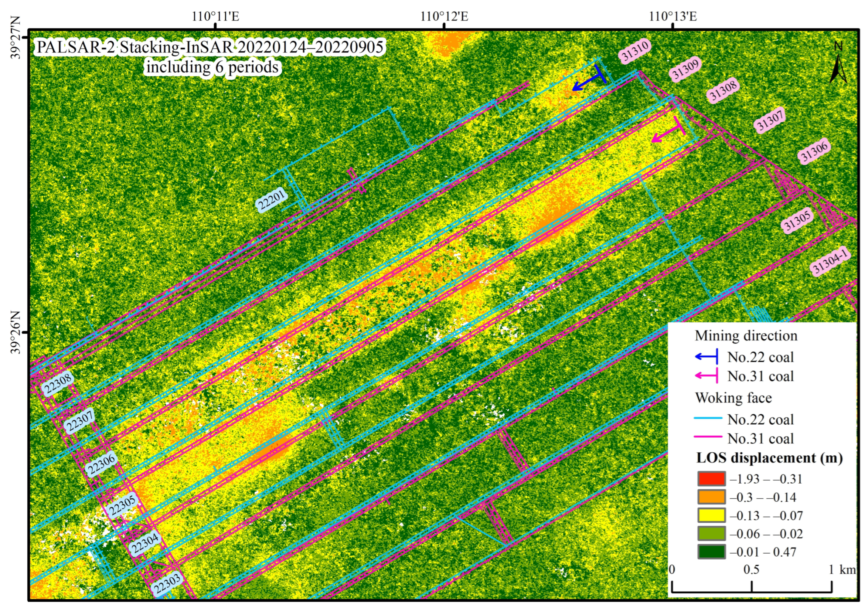Click the orange −0.3 to −0.14 swatch

coord(711,497)
